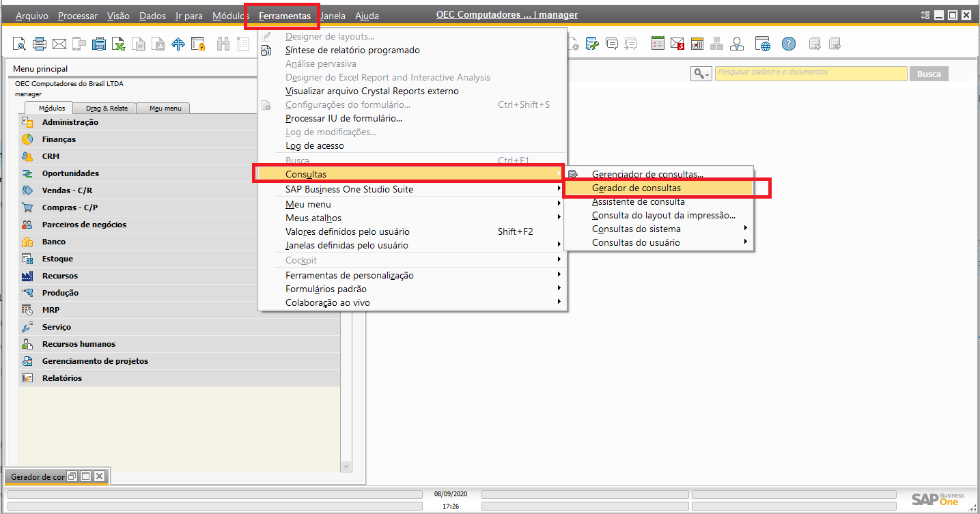Expand Colaboração ao vivo submenu arrow
980x514 pixels.
559,302
